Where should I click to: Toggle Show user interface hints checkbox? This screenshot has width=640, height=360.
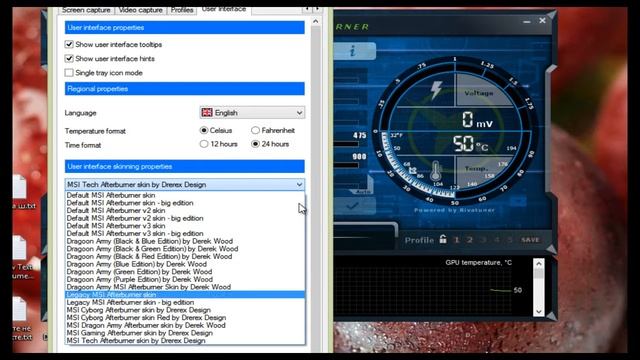click(x=69, y=58)
